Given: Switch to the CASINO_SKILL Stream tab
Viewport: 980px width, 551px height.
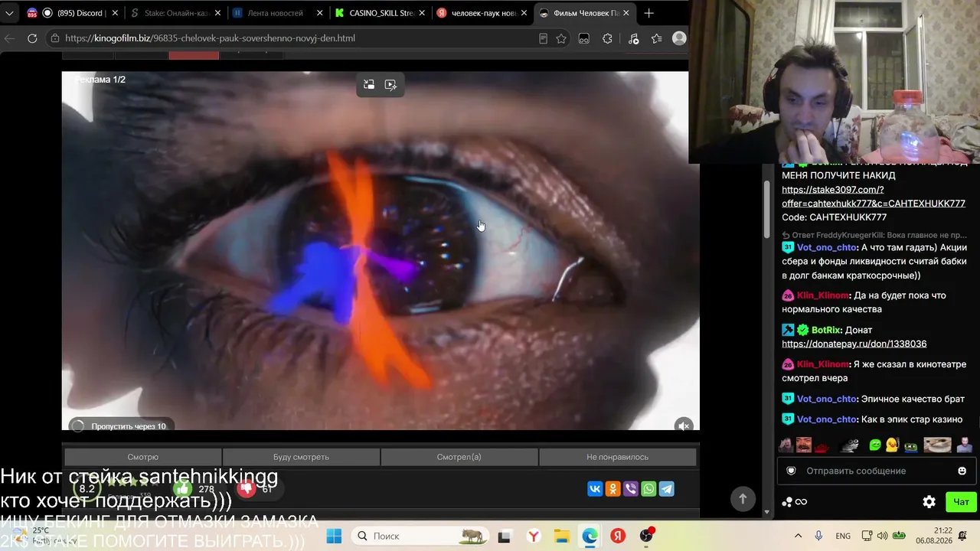Looking at the screenshot, I should (379, 13).
